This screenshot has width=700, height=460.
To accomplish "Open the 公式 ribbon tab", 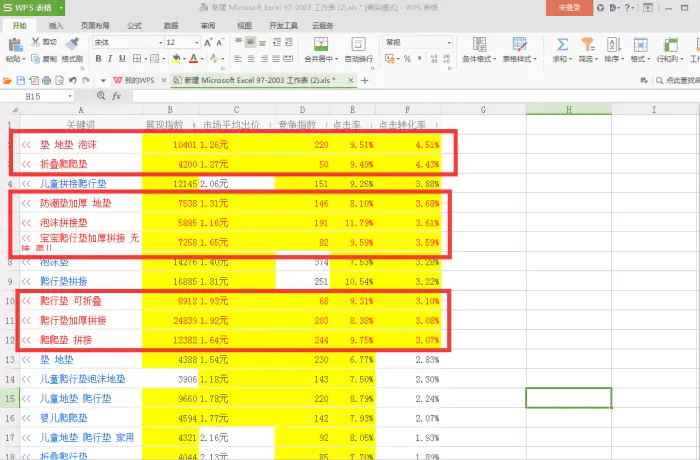I will (x=134, y=25).
